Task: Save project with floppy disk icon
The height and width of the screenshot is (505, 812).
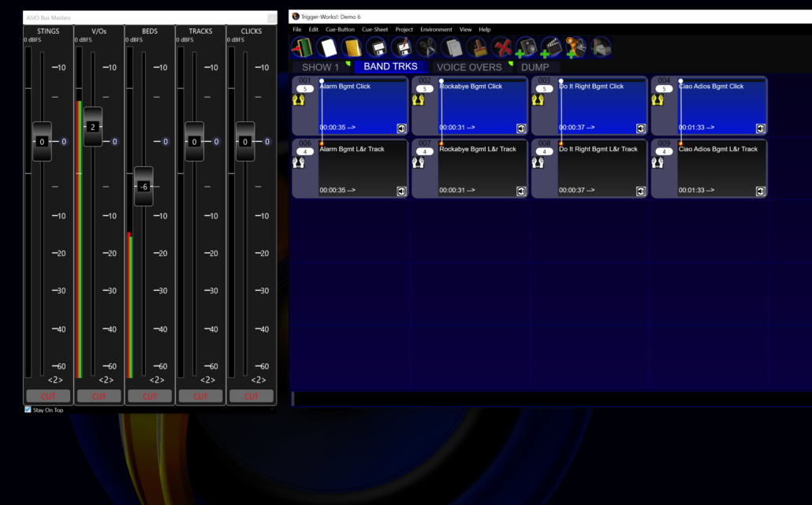Action: pyautogui.click(x=377, y=47)
